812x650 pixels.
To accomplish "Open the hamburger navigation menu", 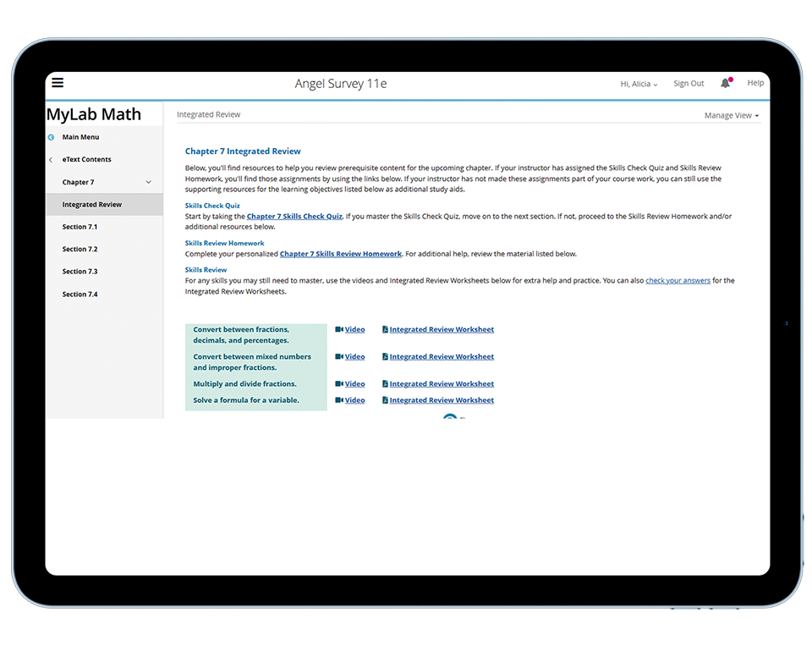I will coord(58,83).
